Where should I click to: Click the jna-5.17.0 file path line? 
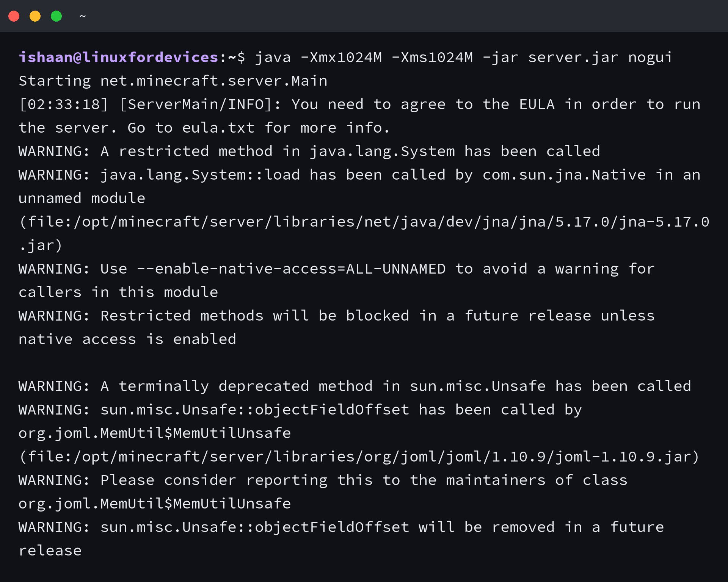[364, 222]
